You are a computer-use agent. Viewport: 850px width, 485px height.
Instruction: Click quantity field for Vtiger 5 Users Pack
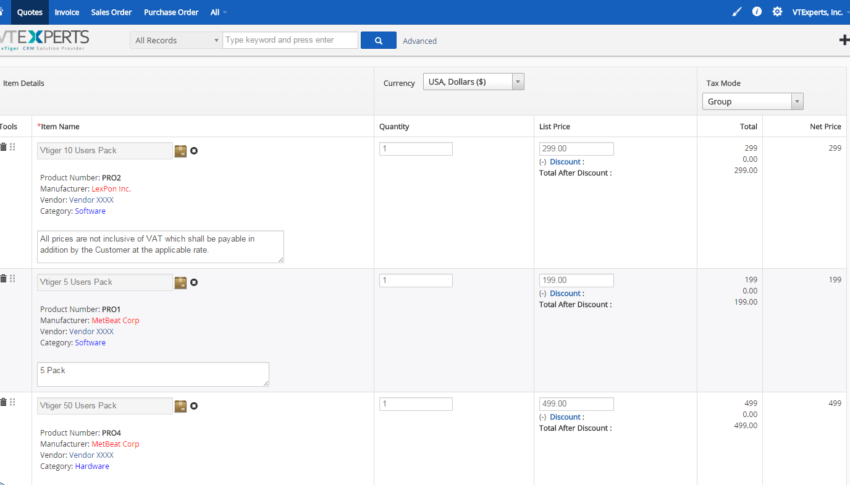(416, 280)
